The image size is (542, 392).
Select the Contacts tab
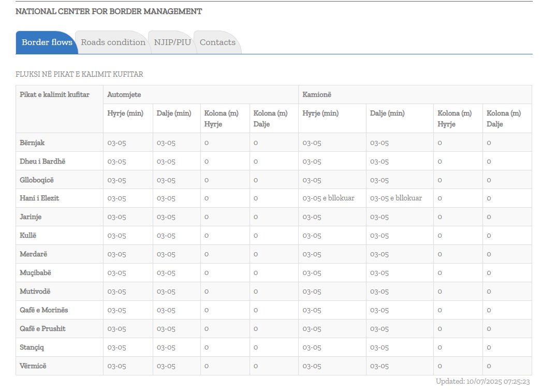[217, 42]
